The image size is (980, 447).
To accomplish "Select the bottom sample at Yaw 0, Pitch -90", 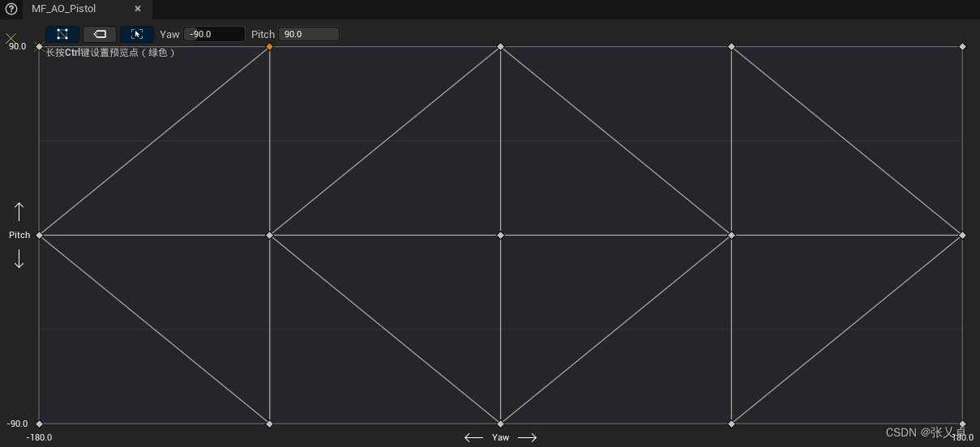I will coord(500,424).
